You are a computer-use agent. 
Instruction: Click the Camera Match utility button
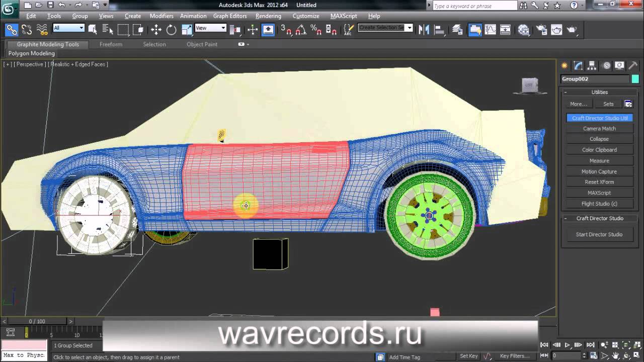point(599,129)
